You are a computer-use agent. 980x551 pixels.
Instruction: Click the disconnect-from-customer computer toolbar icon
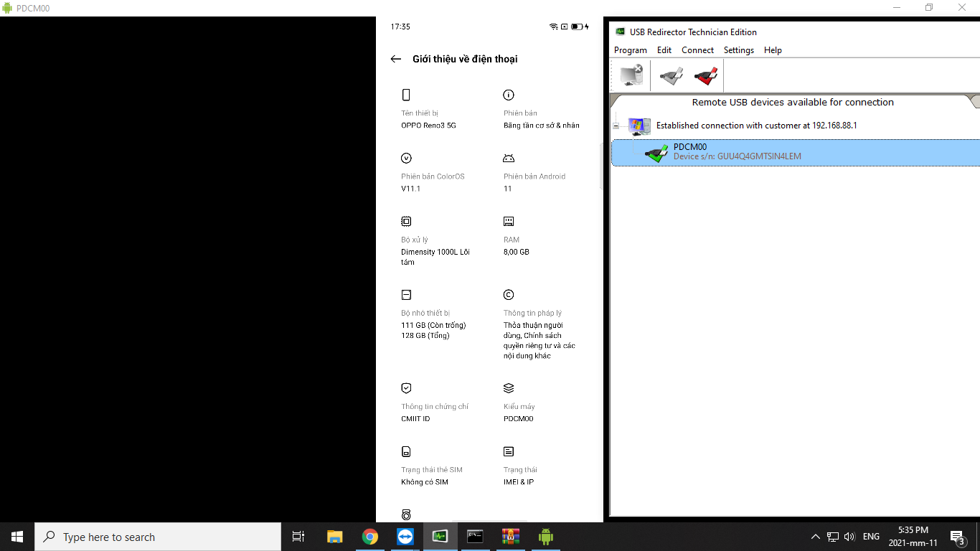coord(631,75)
